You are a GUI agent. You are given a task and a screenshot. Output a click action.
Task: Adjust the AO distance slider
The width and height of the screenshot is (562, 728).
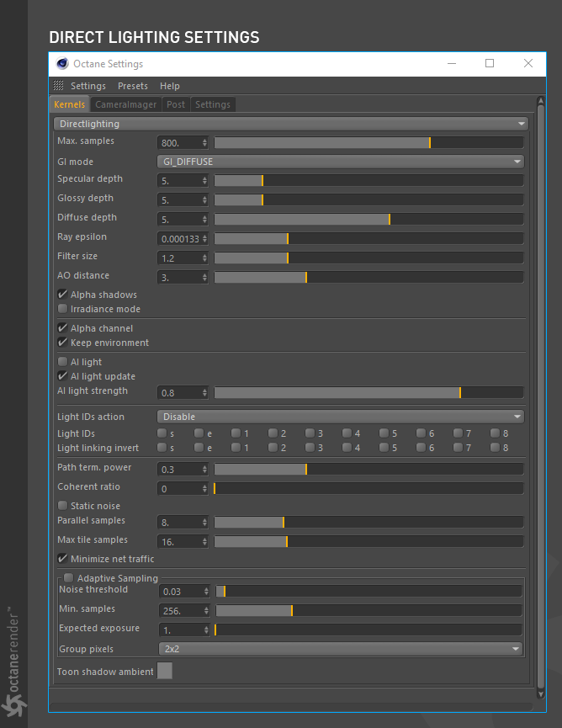pos(368,277)
